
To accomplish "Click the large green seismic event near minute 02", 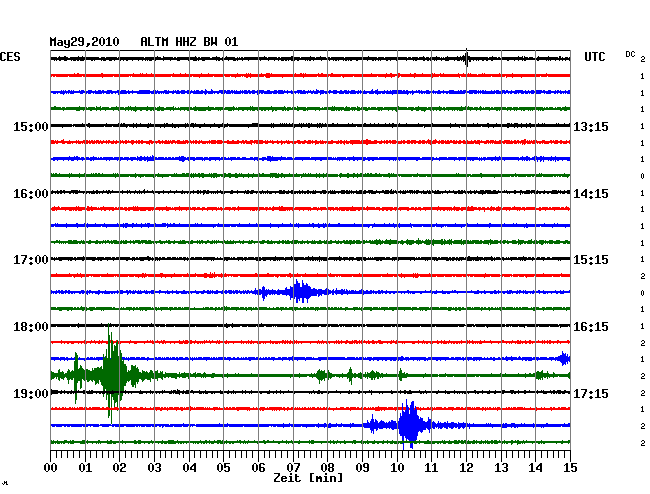I will (x=113, y=375).
